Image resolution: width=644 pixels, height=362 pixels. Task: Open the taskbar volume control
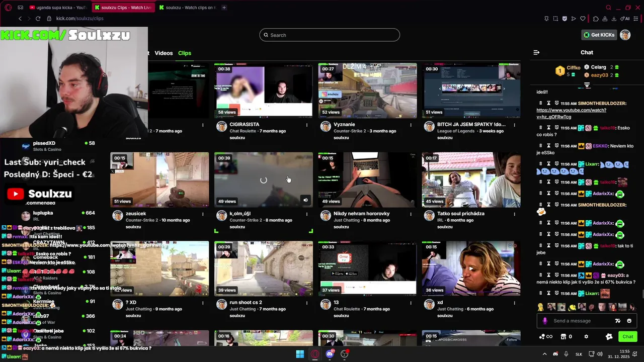(600, 354)
